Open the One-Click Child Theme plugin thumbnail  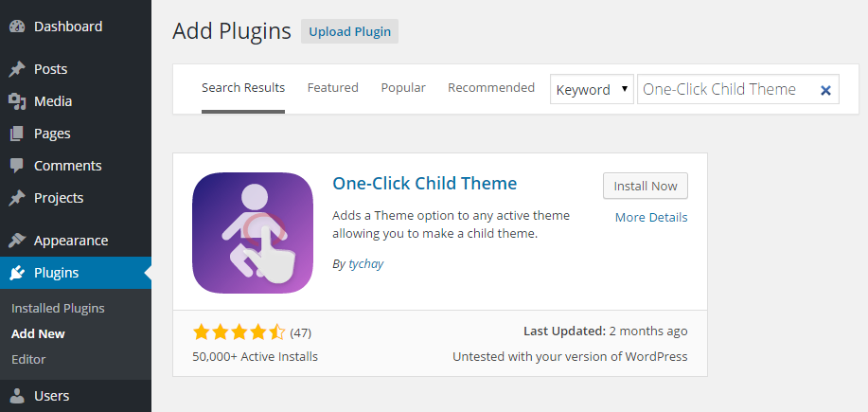253,233
